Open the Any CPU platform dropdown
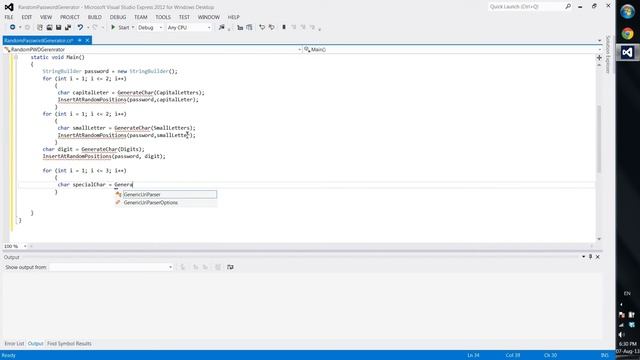640x360 pixels. [x=189, y=27]
